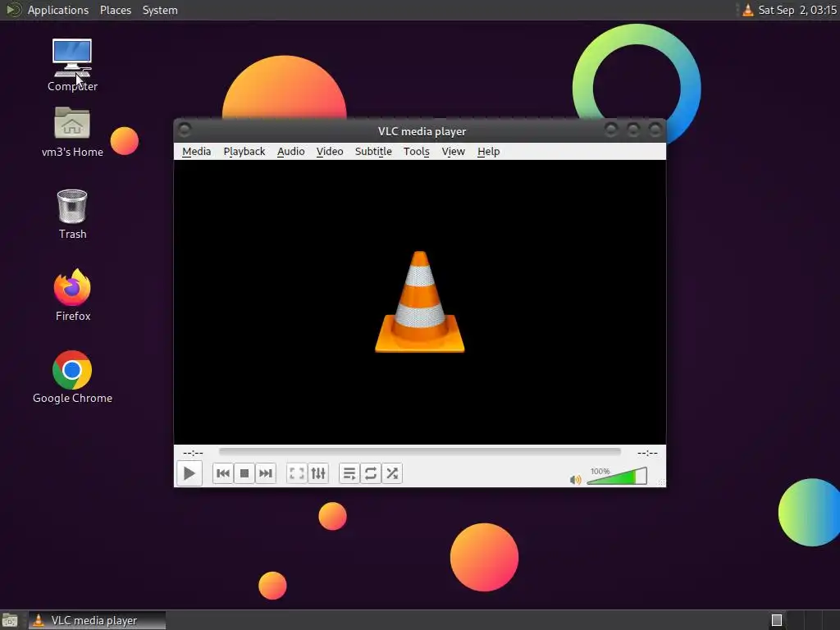Click the VLC cone in video area
The width and height of the screenshot is (840, 630).
click(420, 302)
